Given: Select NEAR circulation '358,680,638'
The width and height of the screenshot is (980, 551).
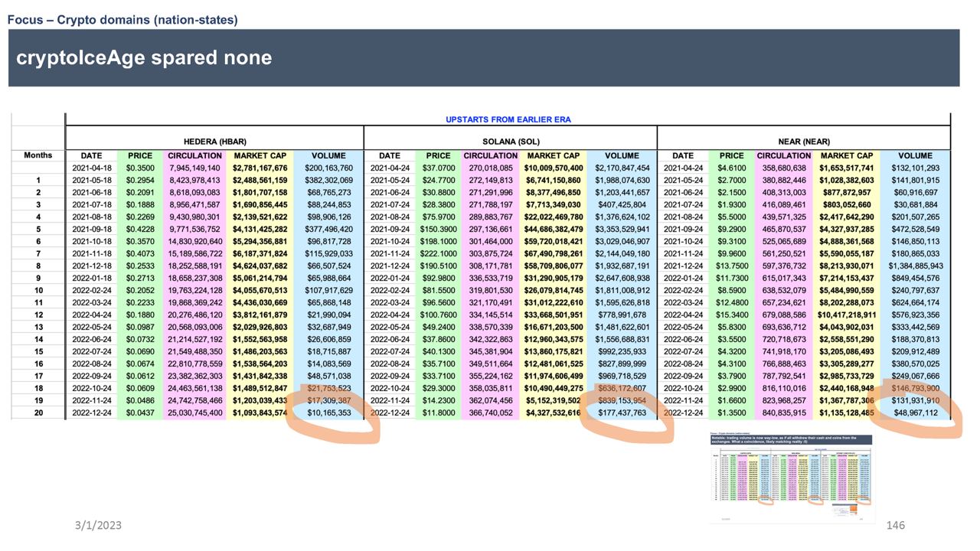Looking at the screenshot, I should tap(784, 168).
